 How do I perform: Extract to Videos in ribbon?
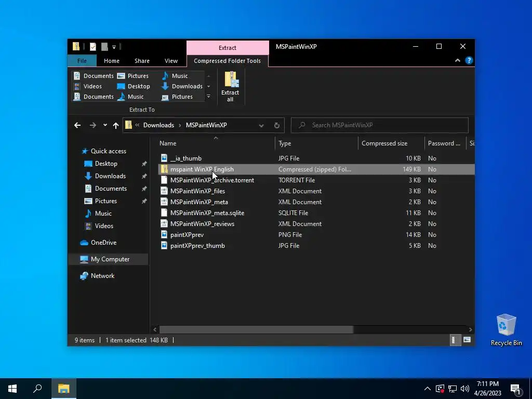click(x=88, y=86)
